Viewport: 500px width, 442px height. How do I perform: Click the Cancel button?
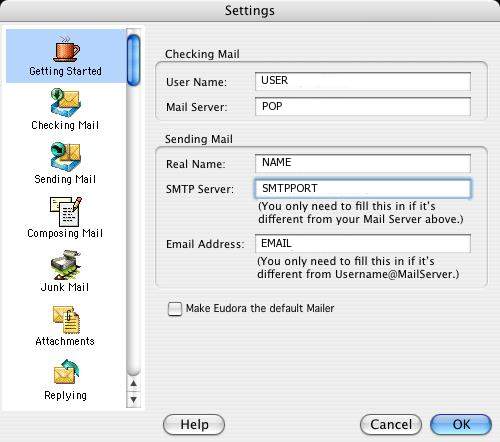pos(391,425)
